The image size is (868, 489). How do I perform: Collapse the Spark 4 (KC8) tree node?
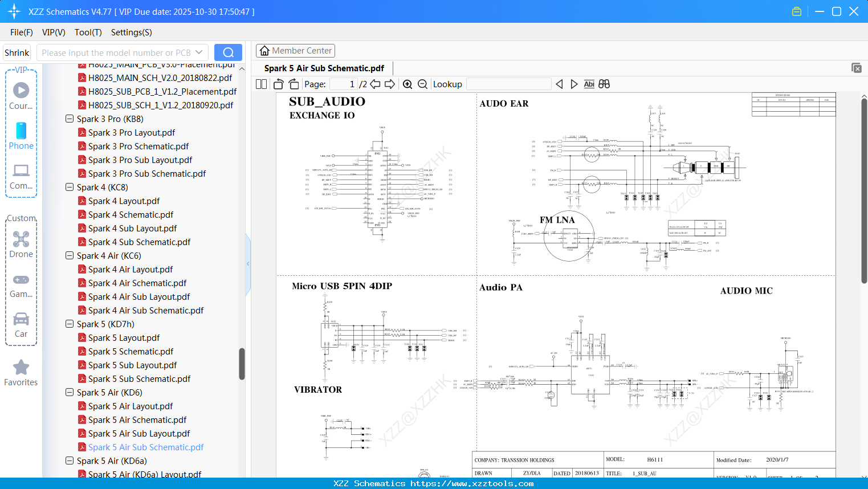point(69,187)
